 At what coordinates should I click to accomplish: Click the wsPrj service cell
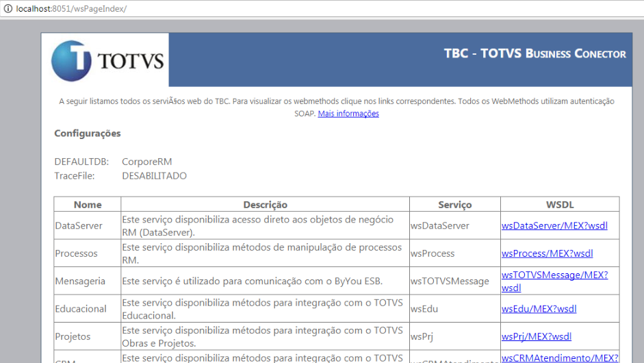point(454,337)
